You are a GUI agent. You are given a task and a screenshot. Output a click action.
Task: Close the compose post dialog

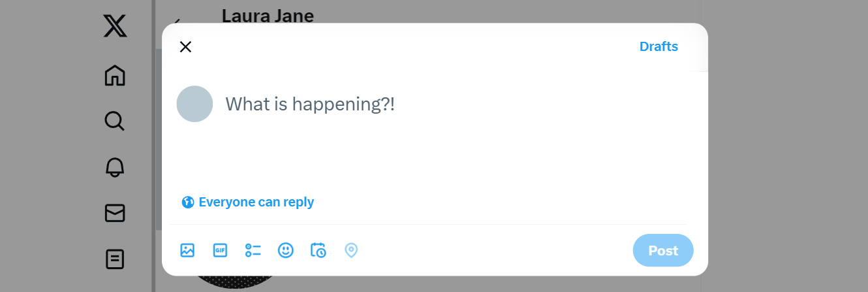coord(185,46)
